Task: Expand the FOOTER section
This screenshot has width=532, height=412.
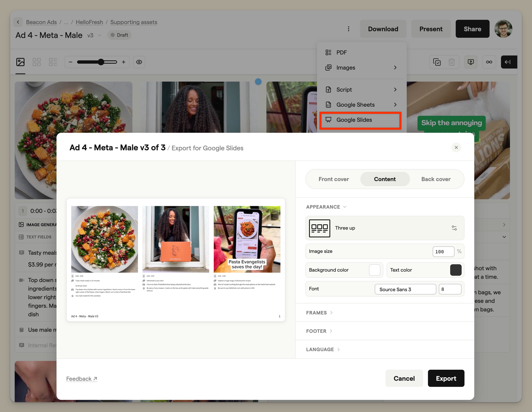Action: point(319,331)
